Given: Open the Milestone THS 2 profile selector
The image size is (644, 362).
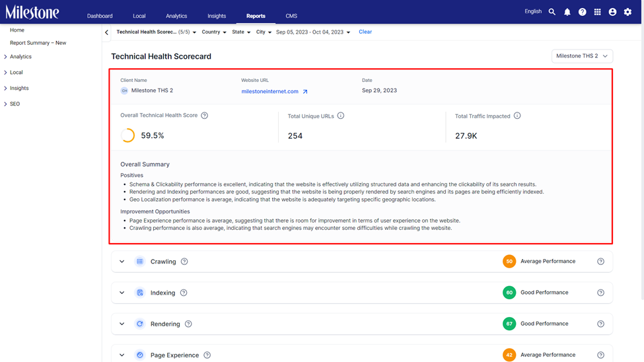Looking at the screenshot, I should (582, 56).
